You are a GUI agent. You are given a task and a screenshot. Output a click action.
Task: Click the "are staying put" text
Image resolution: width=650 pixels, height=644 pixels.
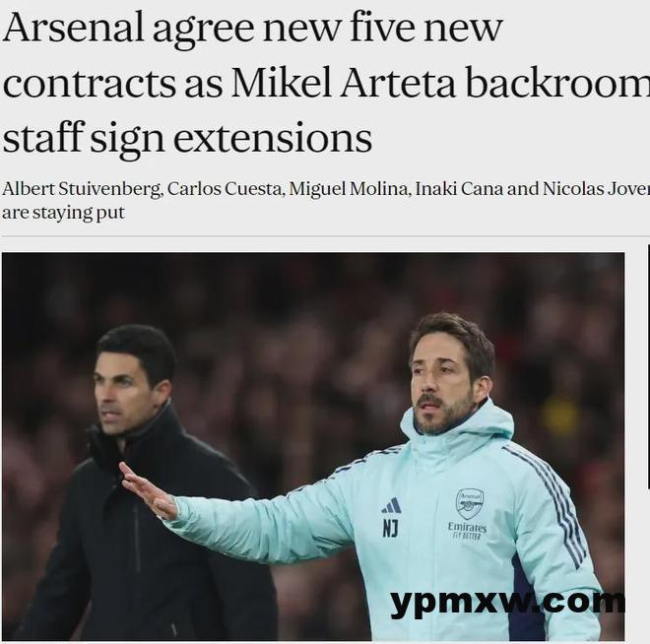[x=63, y=213]
